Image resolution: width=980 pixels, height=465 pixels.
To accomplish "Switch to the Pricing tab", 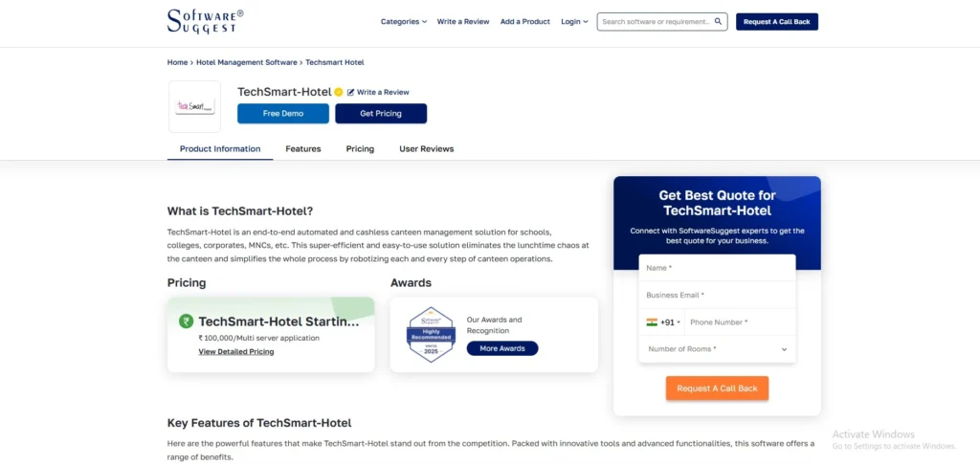I will [x=360, y=148].
